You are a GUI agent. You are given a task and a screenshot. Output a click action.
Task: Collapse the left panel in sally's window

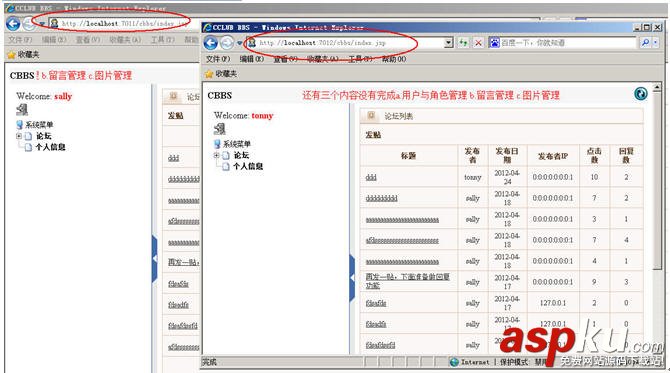pos(155,259)
